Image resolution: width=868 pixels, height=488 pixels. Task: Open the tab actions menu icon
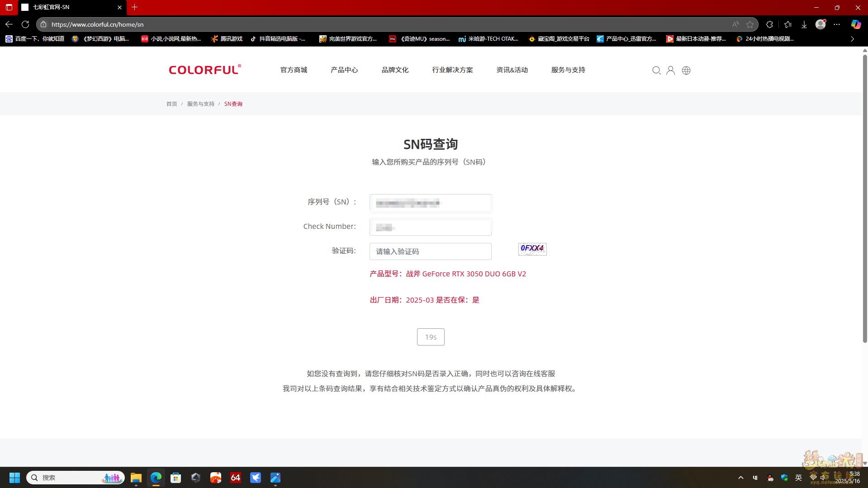pyautogui.click(x=9, y=7)
